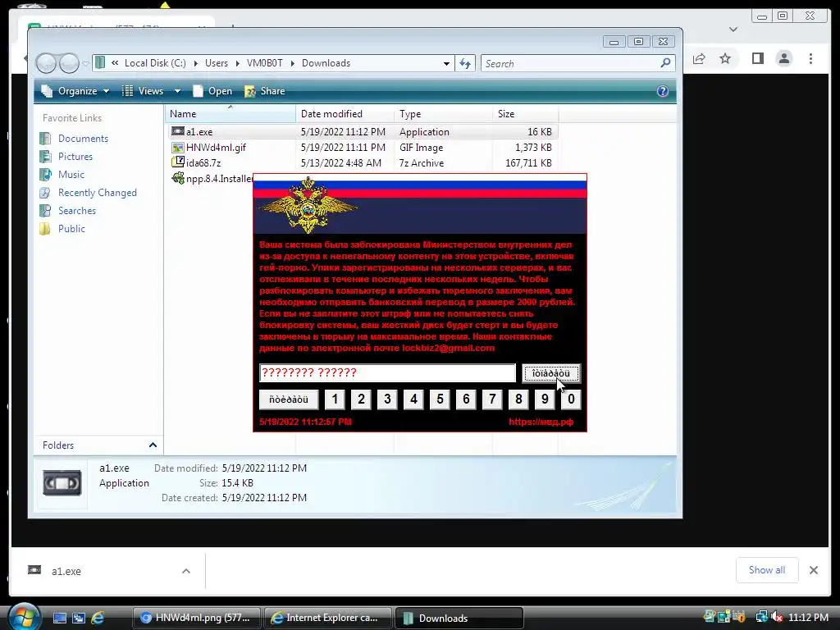Click digit 0 on the ransom keypad
Screen dimensions: 840x630
click(x=571, y=399)
